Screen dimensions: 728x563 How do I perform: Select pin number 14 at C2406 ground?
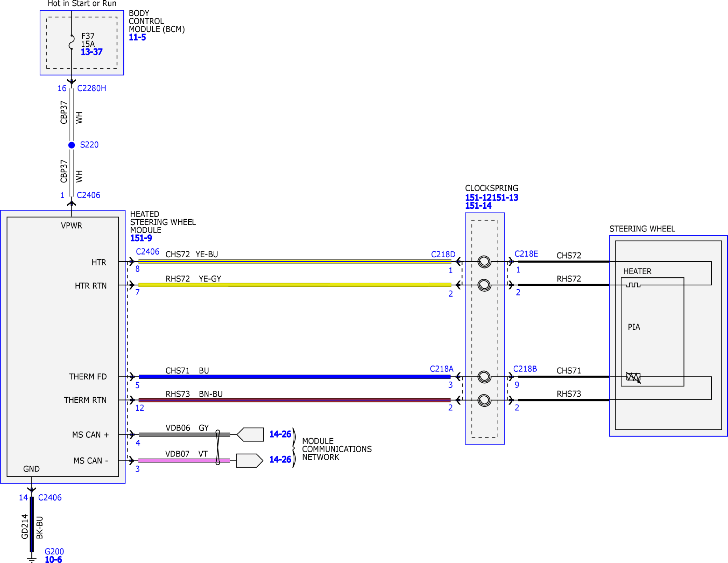pos(23,498)
